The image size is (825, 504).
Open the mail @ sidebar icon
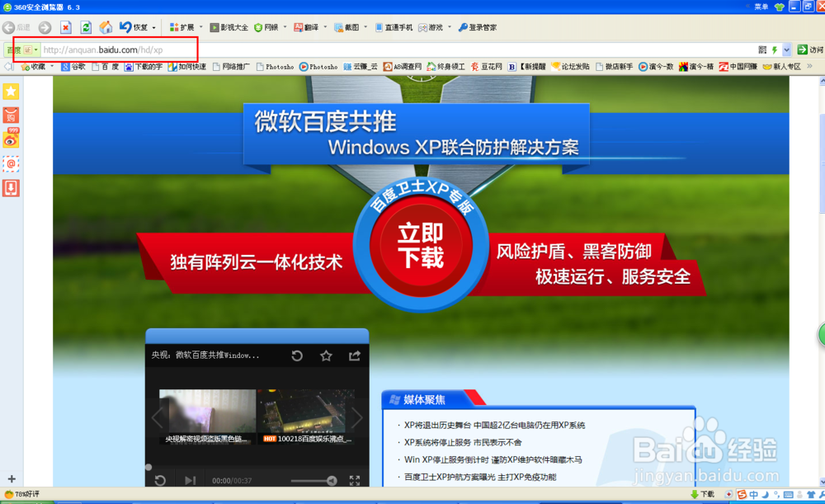click(x=11, y=164)
